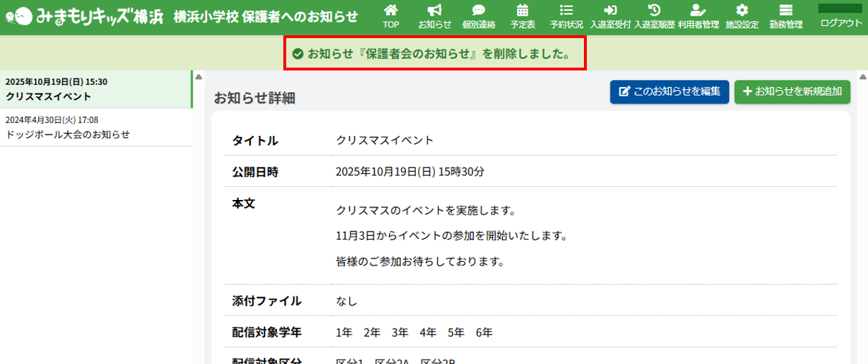Click このお知らせを編集 button
The image size is (868, 364).
[x=670, y=92]
